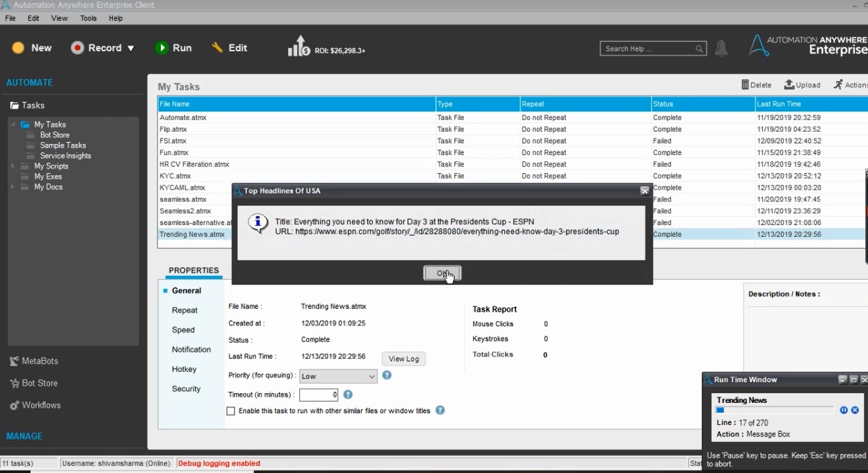Click the Upload icon
The height and width of the screenshot is (473, 868).
click(x=789, y=85)
